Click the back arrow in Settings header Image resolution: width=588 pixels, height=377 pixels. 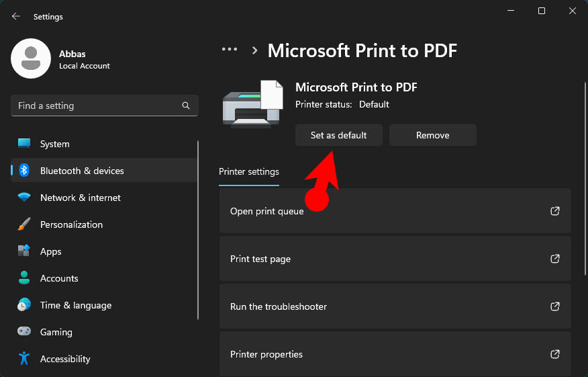coord(16,16)
